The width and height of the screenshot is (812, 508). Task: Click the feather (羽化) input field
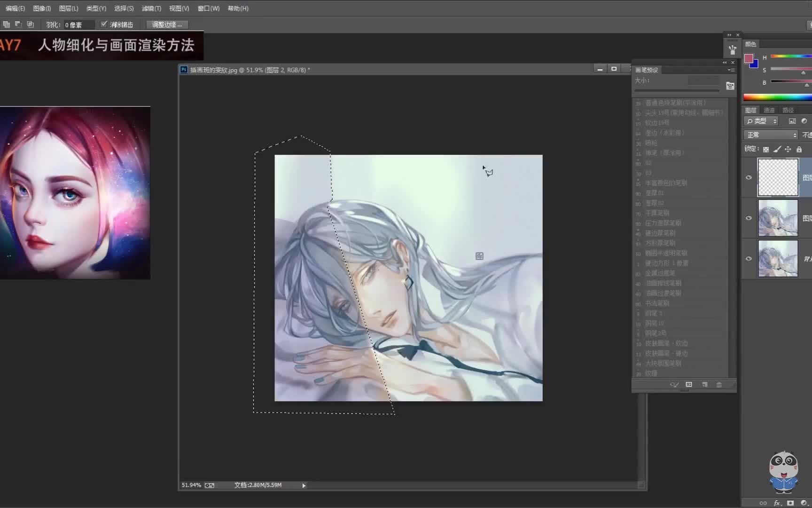click(x=79, y=24)
